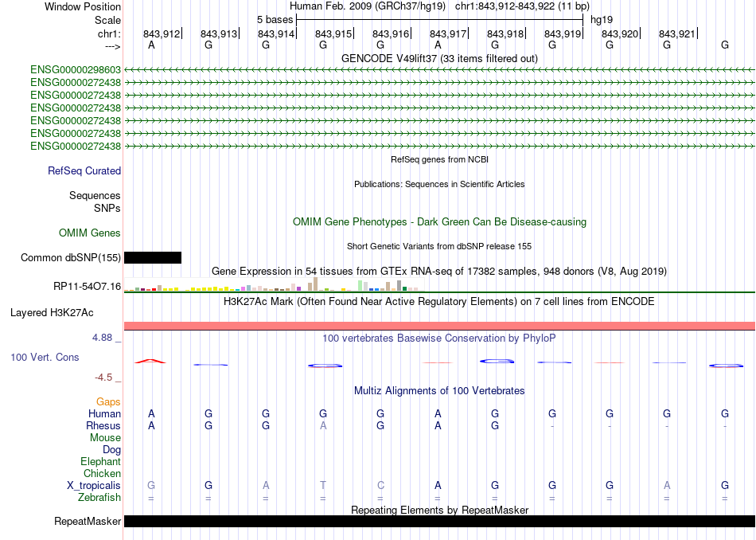Click the PhyloP Basewise Conservation title

(x=438, y=338)
